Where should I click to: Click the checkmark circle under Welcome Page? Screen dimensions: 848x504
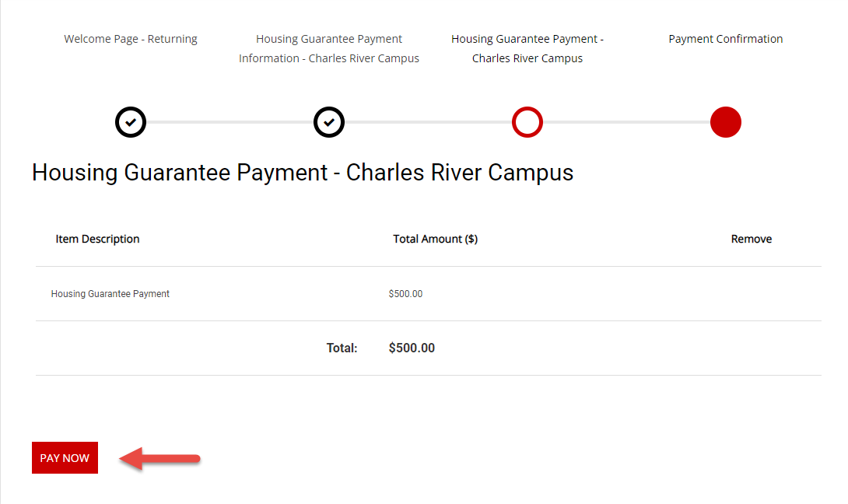(131, 122)
